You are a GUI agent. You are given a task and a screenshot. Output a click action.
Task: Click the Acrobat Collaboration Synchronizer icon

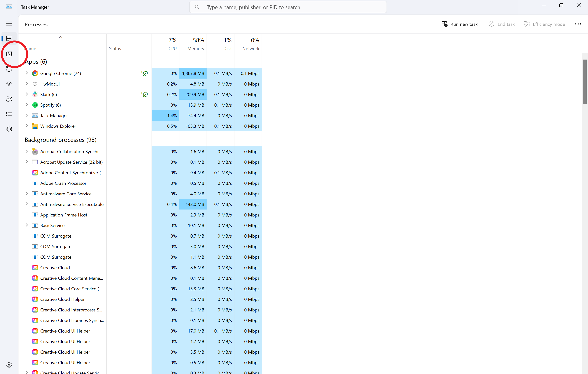tap(35, 152)
